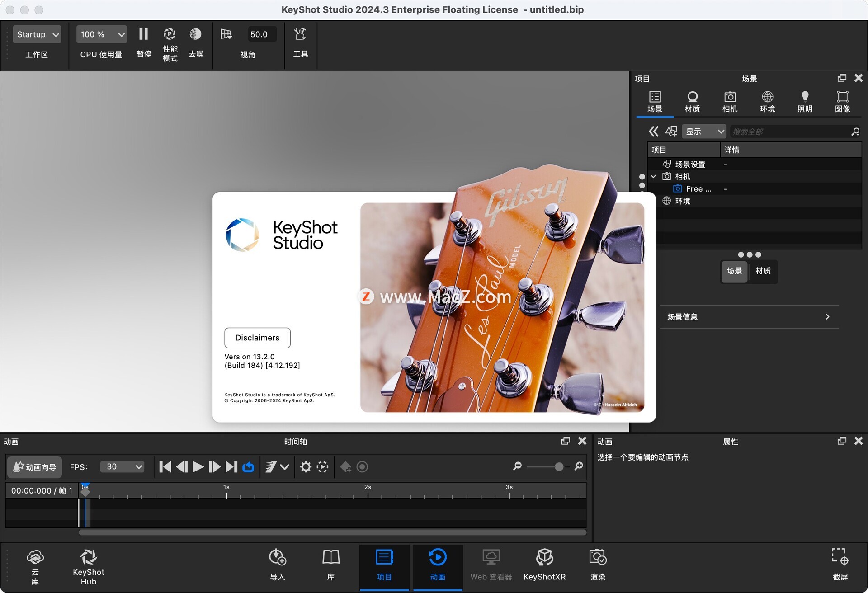Open KeyShotXR
Image resolution: width=868 pixels, height=593 pixels.
[x=544, y=565]
